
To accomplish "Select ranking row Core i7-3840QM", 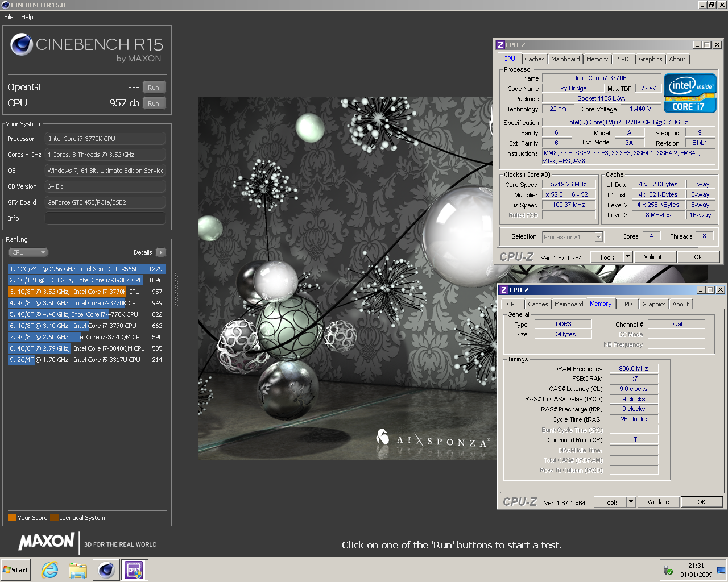I will tap(86, 348).
